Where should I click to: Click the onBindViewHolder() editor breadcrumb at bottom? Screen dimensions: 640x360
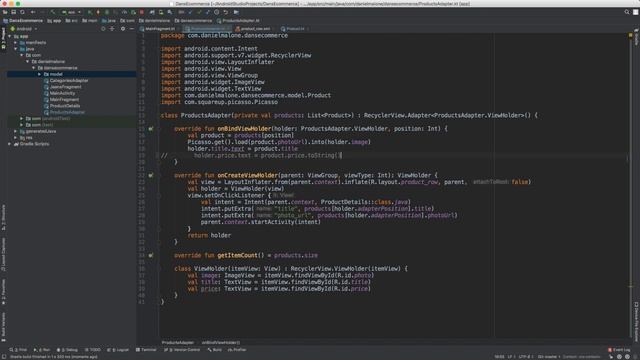click(x=221, y=343)
